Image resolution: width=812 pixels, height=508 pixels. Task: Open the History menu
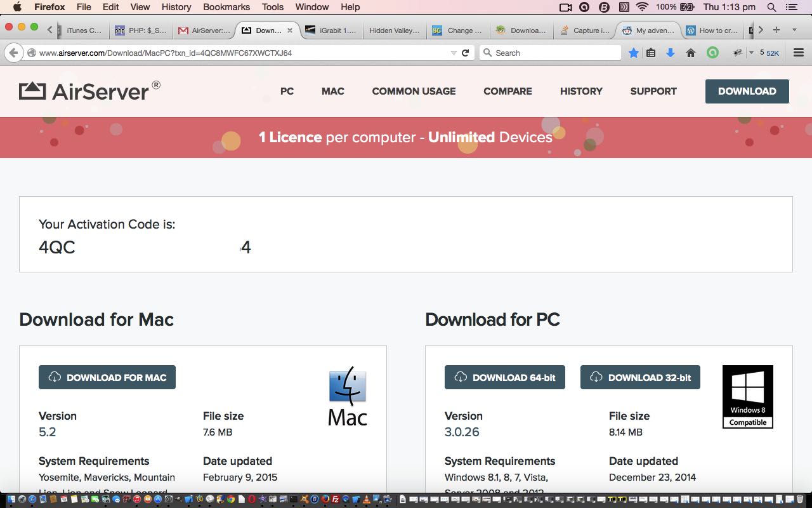(x=176, y=7)
